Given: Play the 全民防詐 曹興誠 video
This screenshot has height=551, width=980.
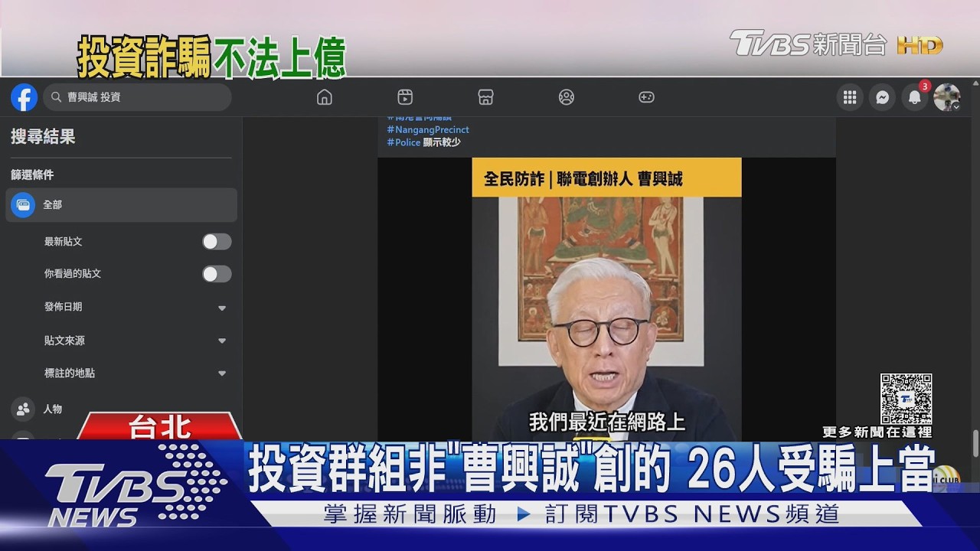Looking at the screenshot, I should 606,298.
